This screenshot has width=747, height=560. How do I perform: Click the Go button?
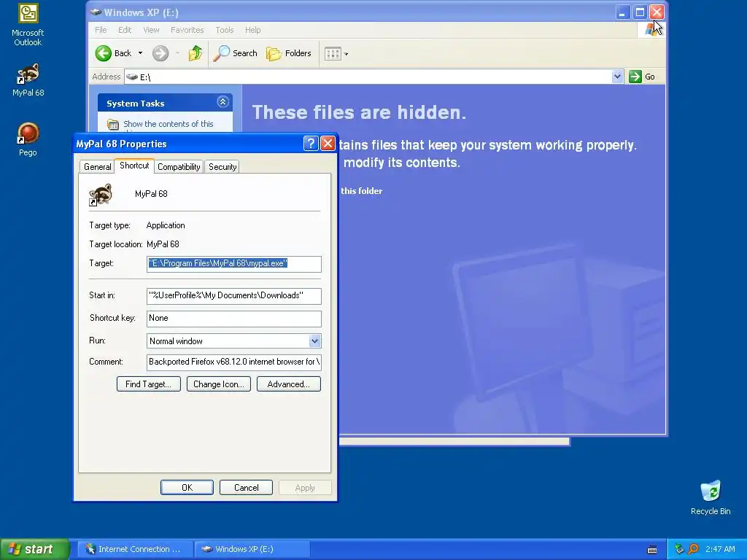(x=642, y=77)
